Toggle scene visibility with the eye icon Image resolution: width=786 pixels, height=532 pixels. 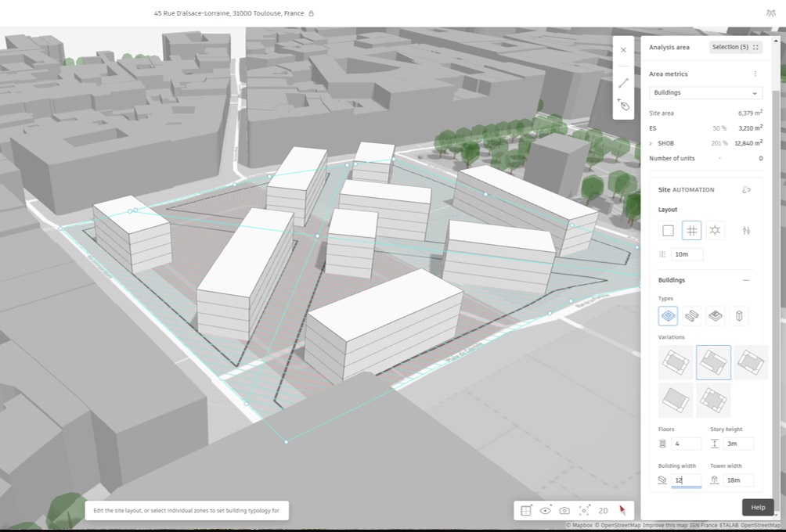pos(545,510)
